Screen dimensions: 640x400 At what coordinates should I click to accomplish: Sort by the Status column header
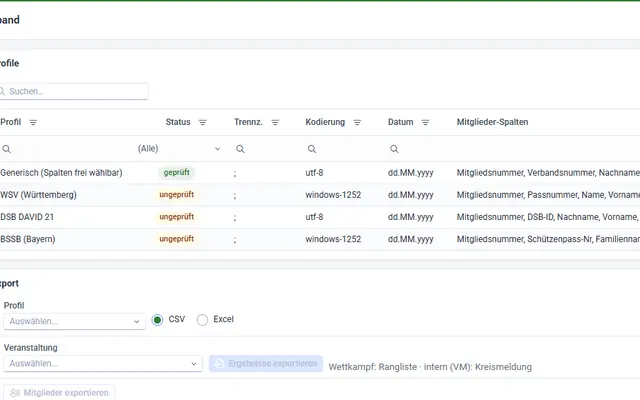(x=178, y=122)
